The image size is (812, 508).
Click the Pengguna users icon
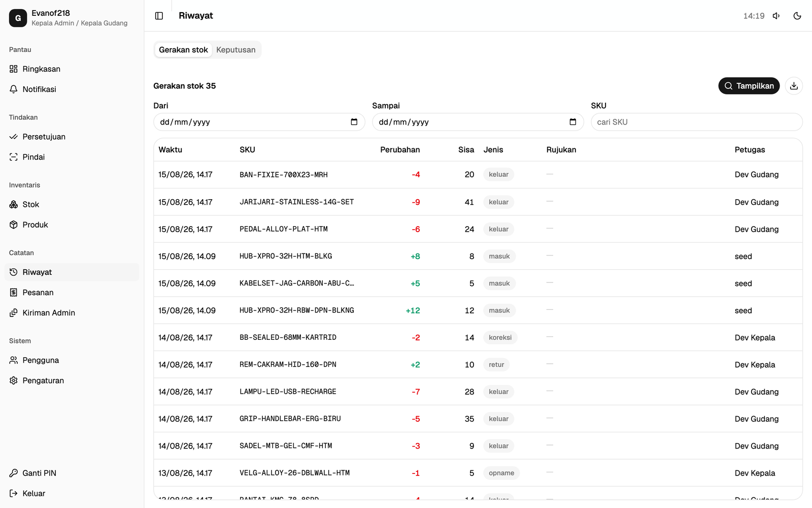pyautogui.click(x=14, y=360)
